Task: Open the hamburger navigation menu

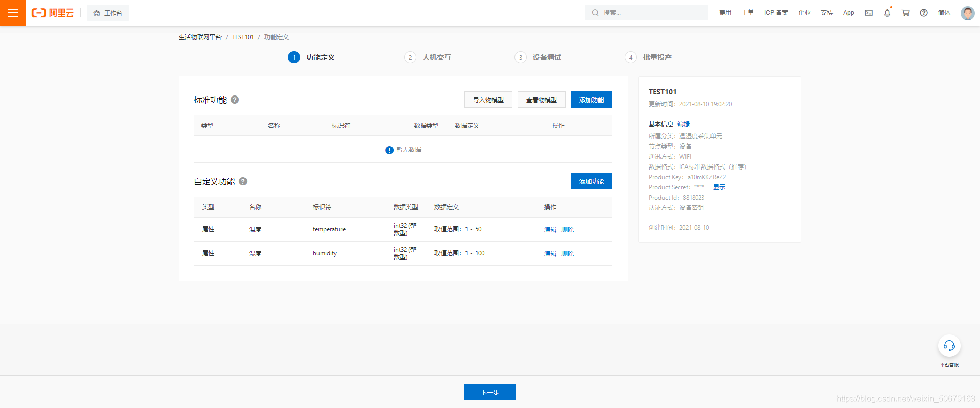Action: (x=13, y=13)
